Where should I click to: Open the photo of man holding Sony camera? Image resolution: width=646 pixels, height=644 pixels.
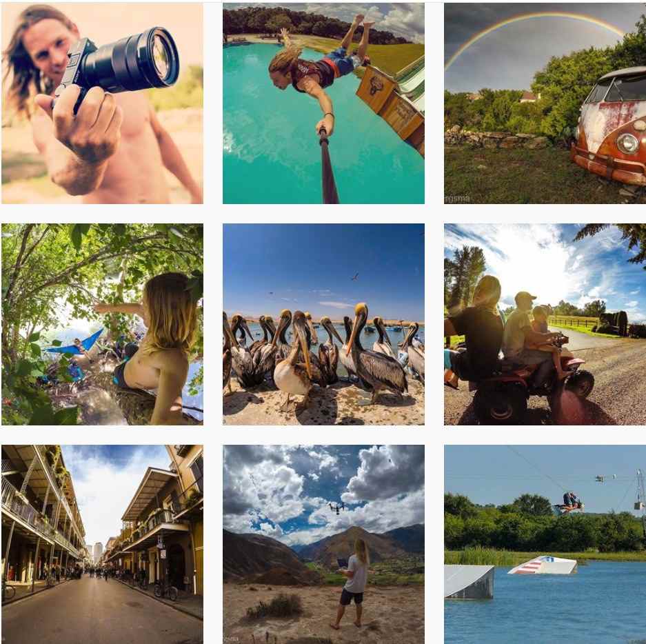(x=102, y=103)
